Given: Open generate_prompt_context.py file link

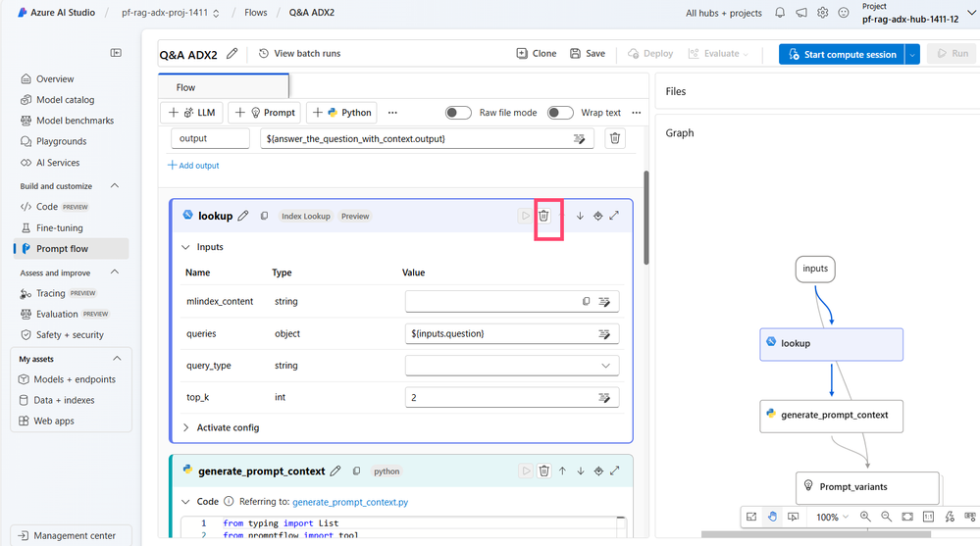Looking at the screenshot, I should [x=350, y=502].
